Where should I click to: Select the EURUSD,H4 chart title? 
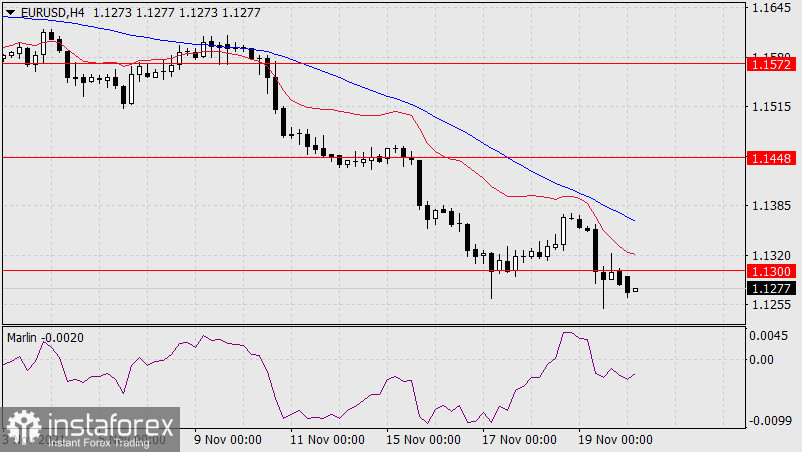[52, 12]
